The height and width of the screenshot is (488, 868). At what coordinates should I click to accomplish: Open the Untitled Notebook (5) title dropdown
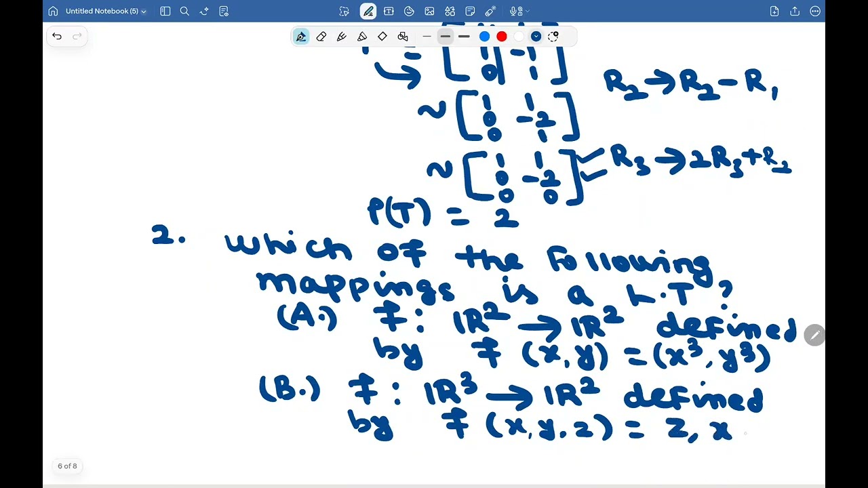coord(106,11)
